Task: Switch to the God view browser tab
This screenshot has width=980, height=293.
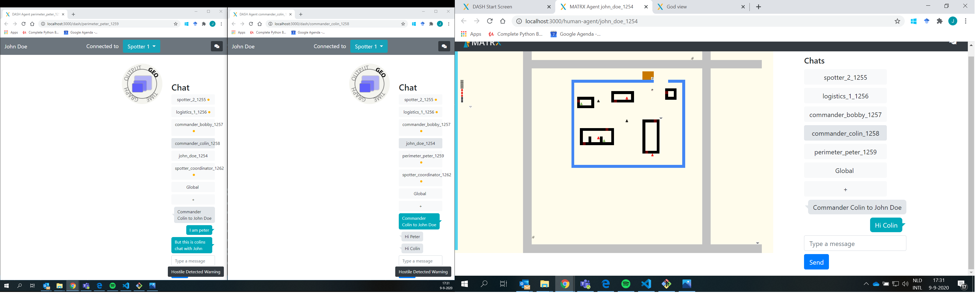Action: (677, 6)
